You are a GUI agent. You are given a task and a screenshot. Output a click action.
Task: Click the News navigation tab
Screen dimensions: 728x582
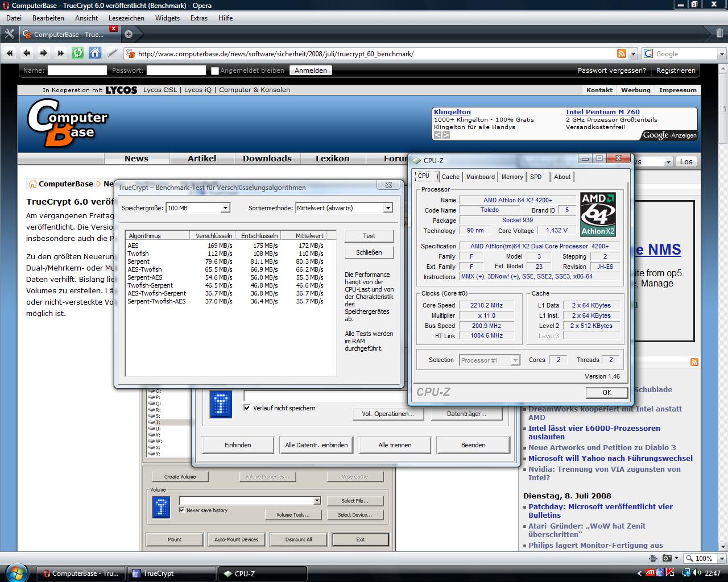(x=136, y=159)
